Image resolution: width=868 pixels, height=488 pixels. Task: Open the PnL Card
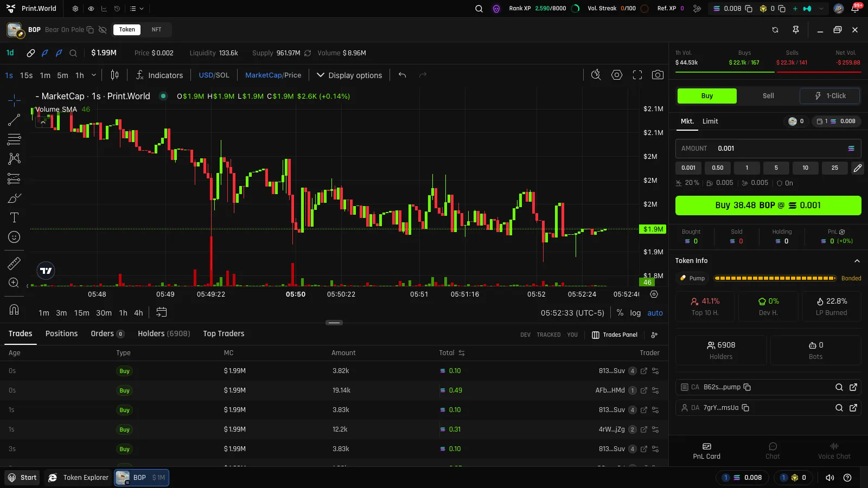tap(706, 451)
